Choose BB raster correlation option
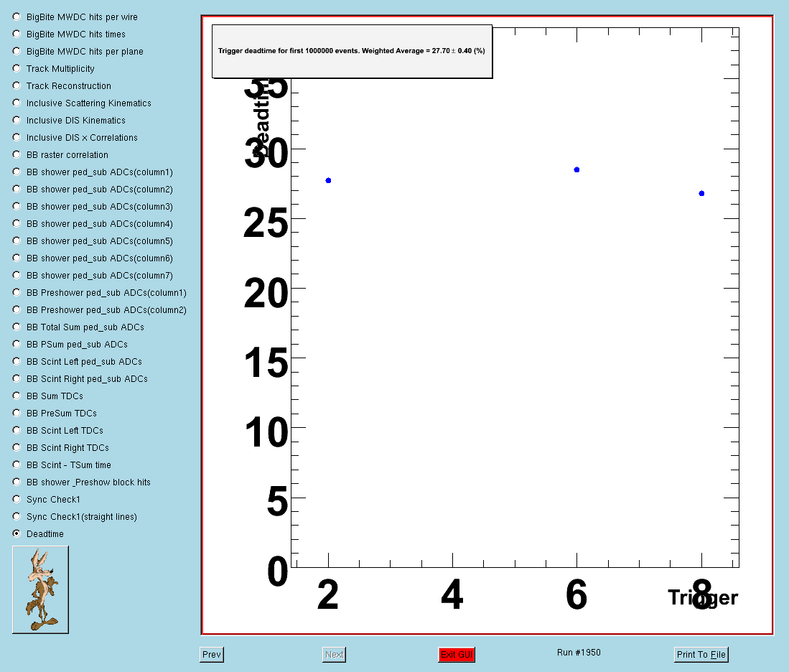Screen dimensions: 789x672 pyautogui.click(x=17, y=154)
